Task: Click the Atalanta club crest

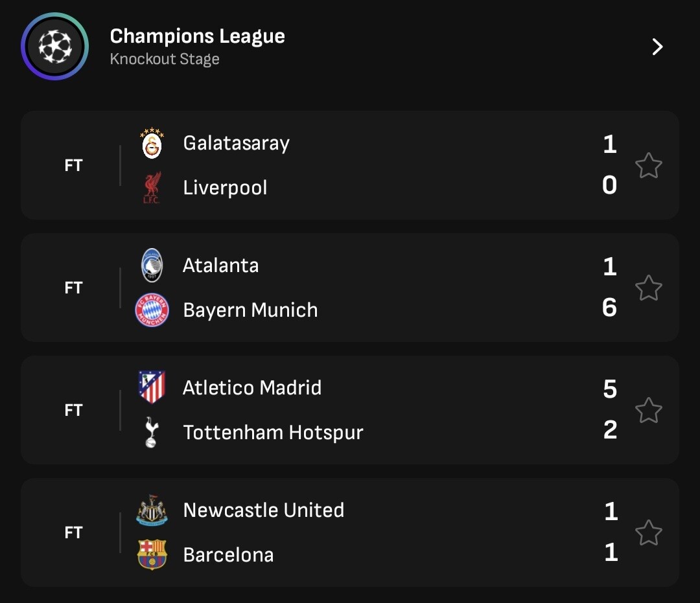Action: coord(152,266)
